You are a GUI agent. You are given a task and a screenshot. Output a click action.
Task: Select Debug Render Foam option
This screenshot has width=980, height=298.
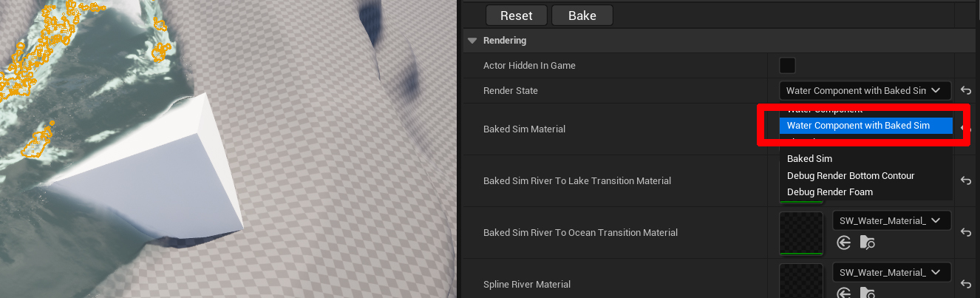tap(829, 192)
